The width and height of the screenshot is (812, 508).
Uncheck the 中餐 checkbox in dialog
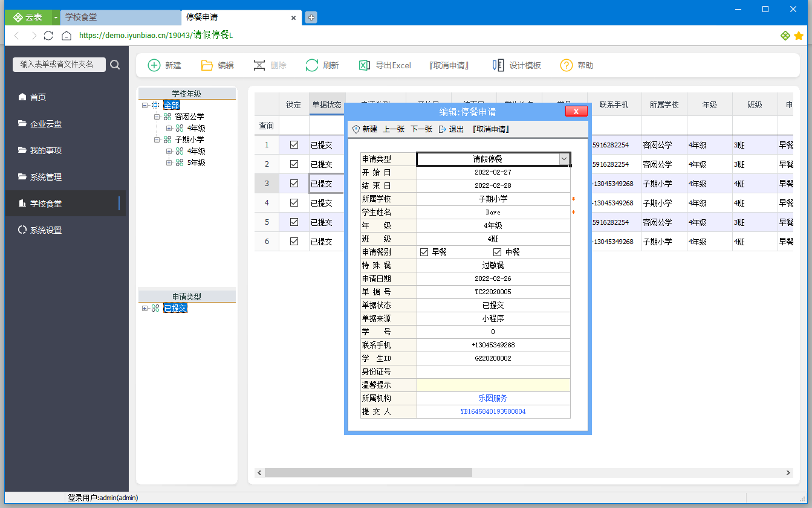click(x=498, y=252)
